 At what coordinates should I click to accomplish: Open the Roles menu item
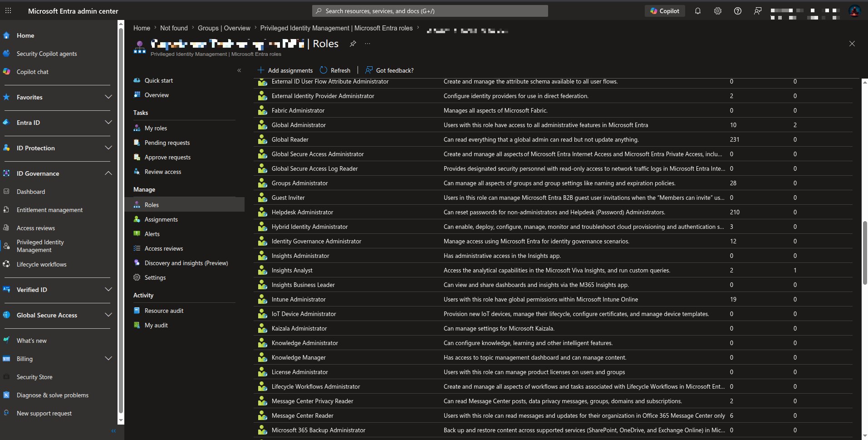click(185, 205)
